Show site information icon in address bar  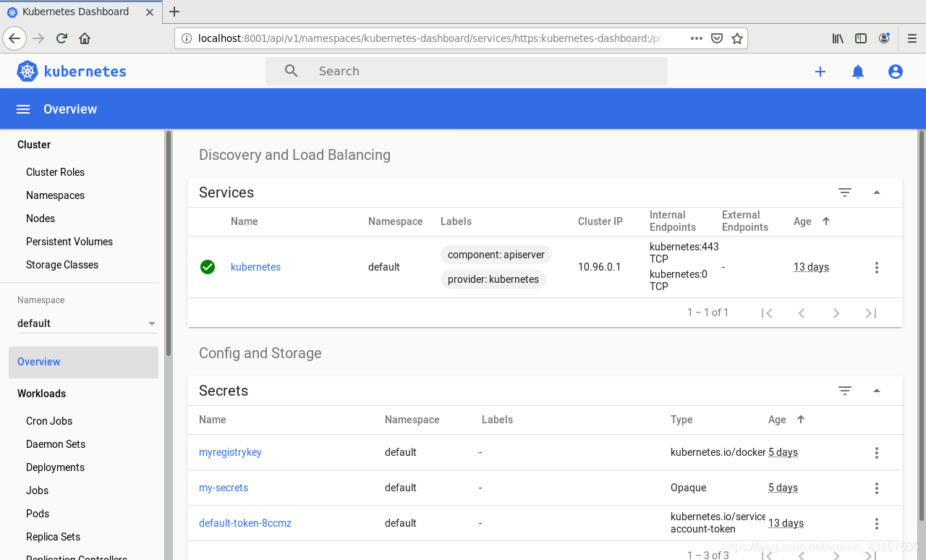(x=186, y=38)
